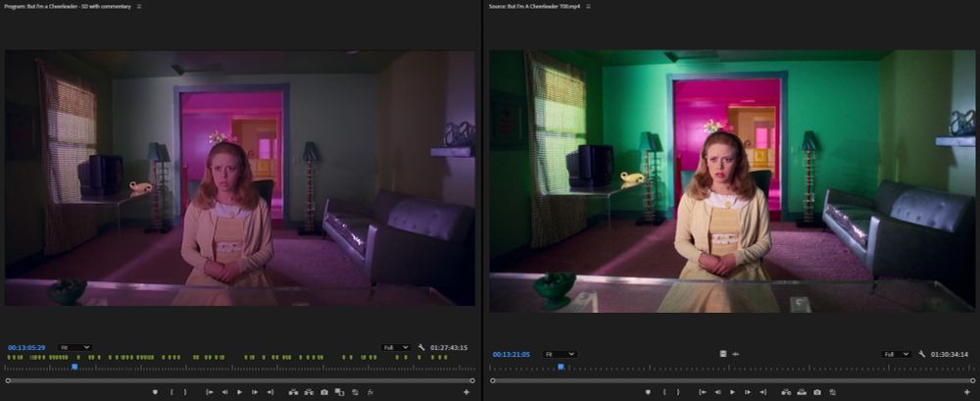
Task: Select Source: But I'm A Cheerleader tab
Action: coord(534,6)
